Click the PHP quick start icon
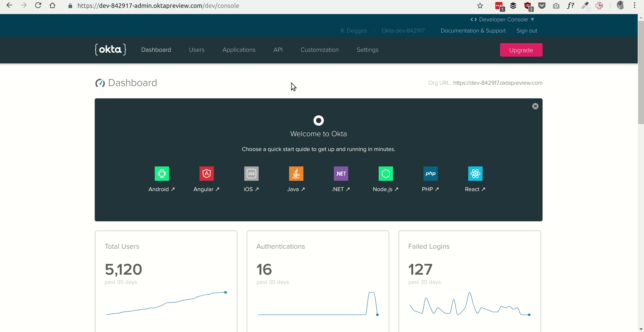The width and height of the screenshot is (644, 332). coord(430,173)
